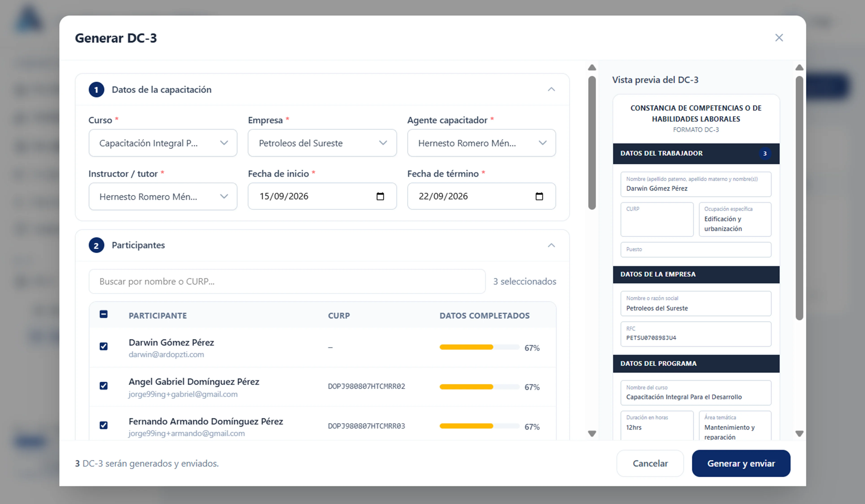Click Darwin's 67% datos completados progress bar

pyautogui.click(x=479, y=347)
